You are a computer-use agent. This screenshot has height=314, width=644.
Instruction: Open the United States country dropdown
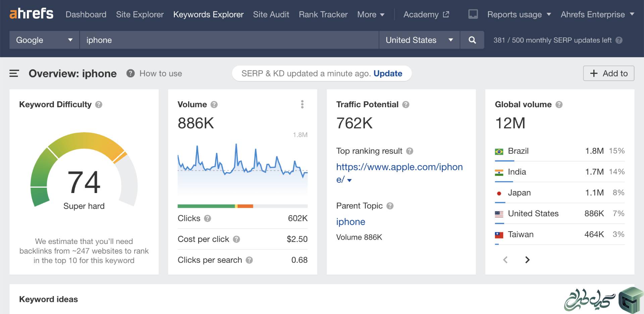[419, 40]
